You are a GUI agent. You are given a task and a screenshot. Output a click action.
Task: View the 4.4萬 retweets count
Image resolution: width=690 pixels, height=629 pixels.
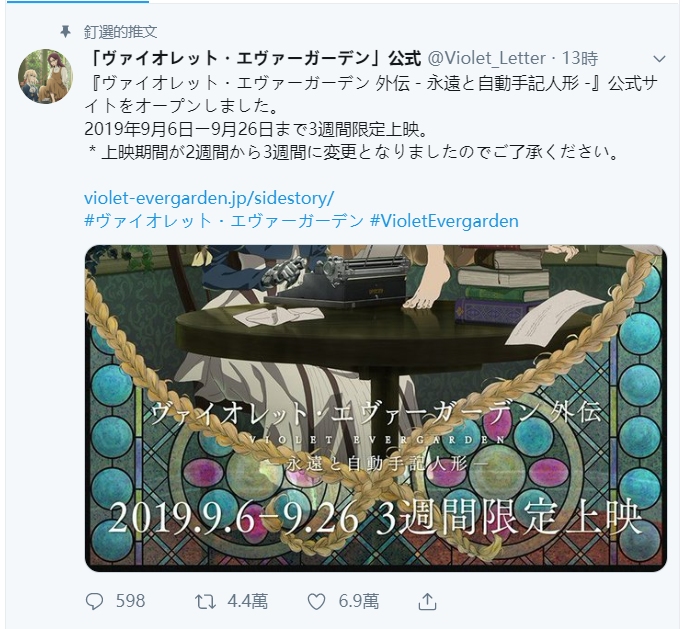[247, 601]
